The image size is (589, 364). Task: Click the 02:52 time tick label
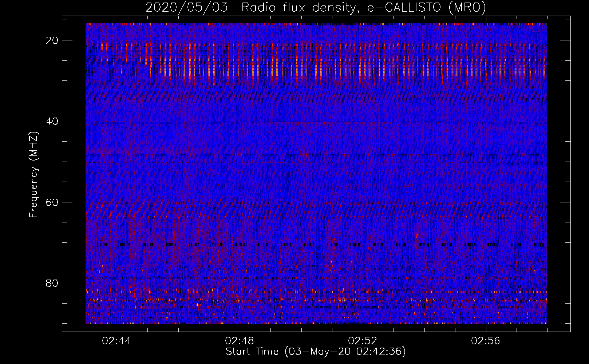[x=363, y=341]
